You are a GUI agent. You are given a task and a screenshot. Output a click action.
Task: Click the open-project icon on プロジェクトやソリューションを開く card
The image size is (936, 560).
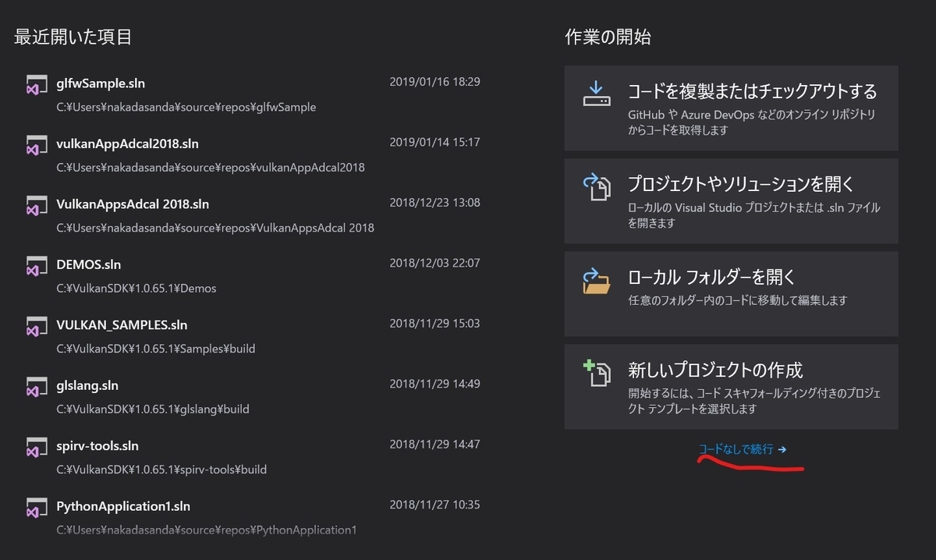(x=597, y=187)
